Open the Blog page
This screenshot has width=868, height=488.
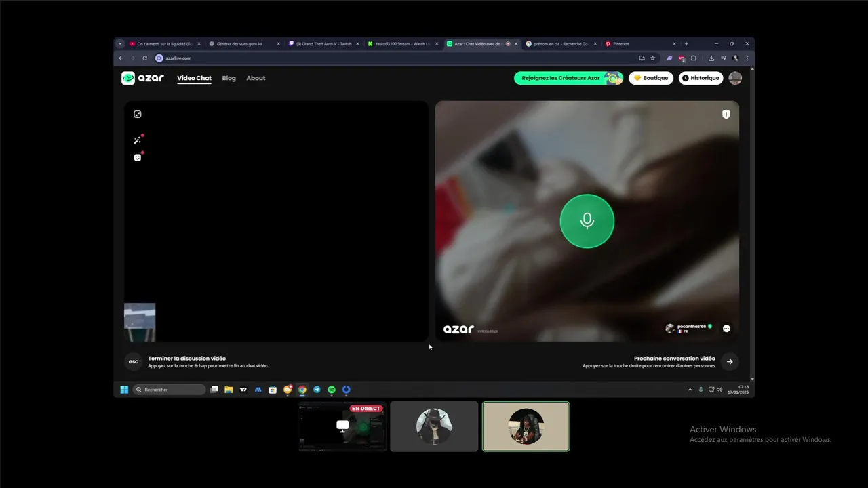pos(229,78)
